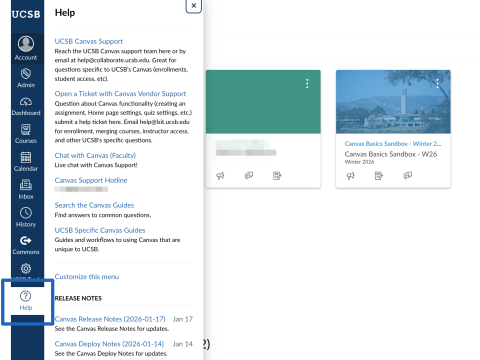480x360 pixels.
Task: Click the "Winter 2026" term text
Action: click(x=359, y=162)
